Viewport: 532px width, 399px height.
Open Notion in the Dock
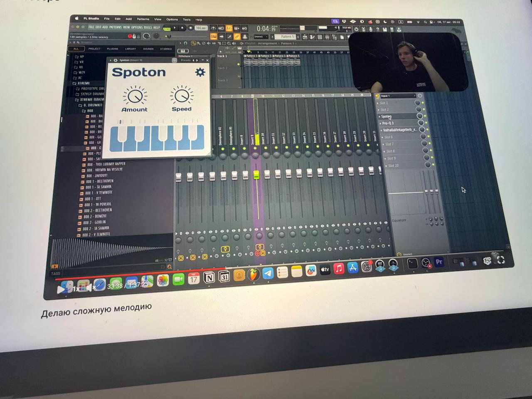pyautogui.click(x=209, y=276)
